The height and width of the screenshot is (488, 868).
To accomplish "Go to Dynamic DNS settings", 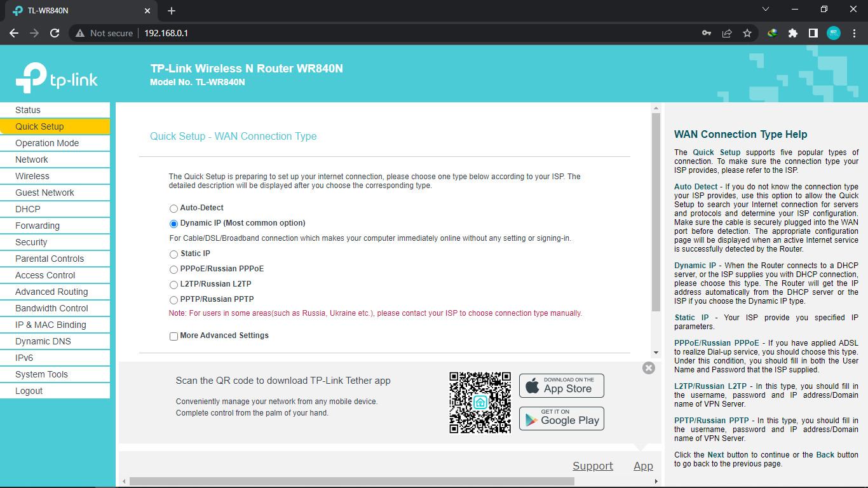I will point(55,341).
